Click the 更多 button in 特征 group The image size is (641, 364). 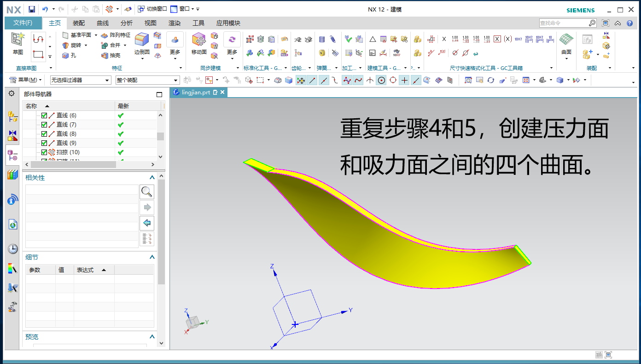tap(175, 44)
